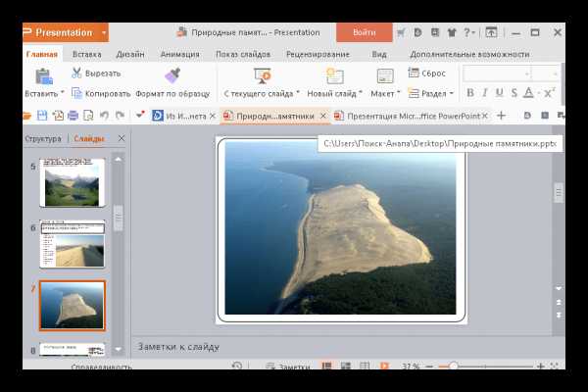Toggle Underline formatting
The height and width of the screenshot is (392, 588).
499,93
